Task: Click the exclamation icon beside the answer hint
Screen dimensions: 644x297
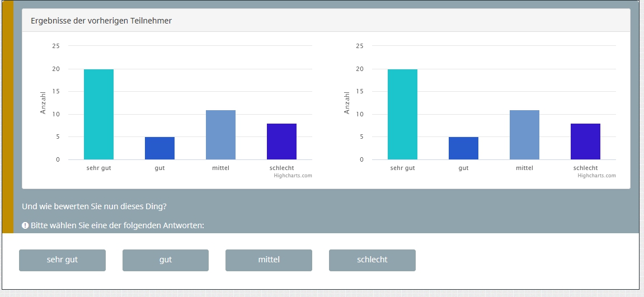Action: pos(25,225)
